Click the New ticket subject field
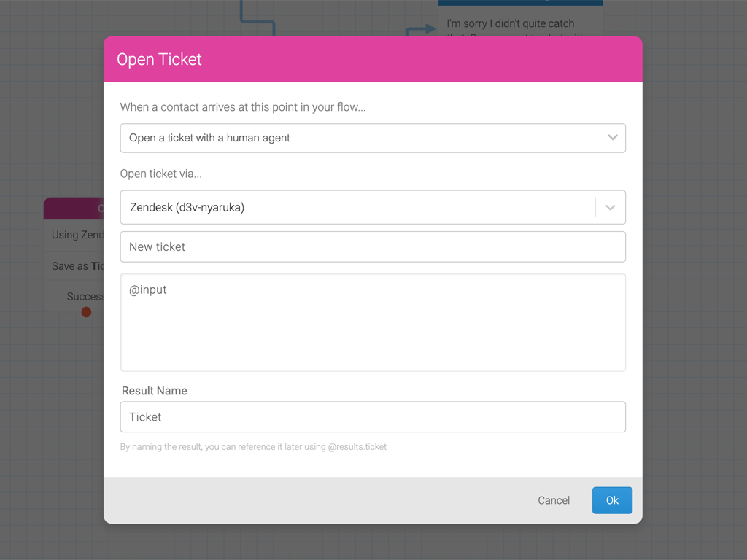747x560 pixels. point(373,246)
